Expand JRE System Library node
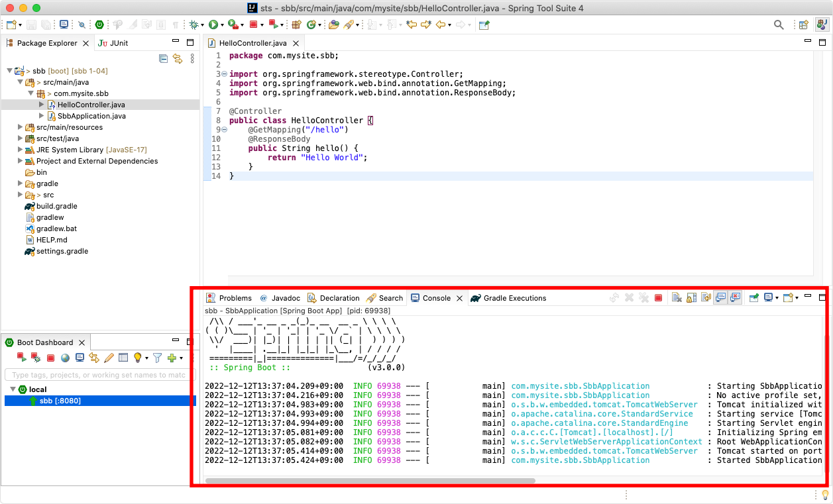The width and height of the screenshot is (833, 504). click(x=20, y=150)
